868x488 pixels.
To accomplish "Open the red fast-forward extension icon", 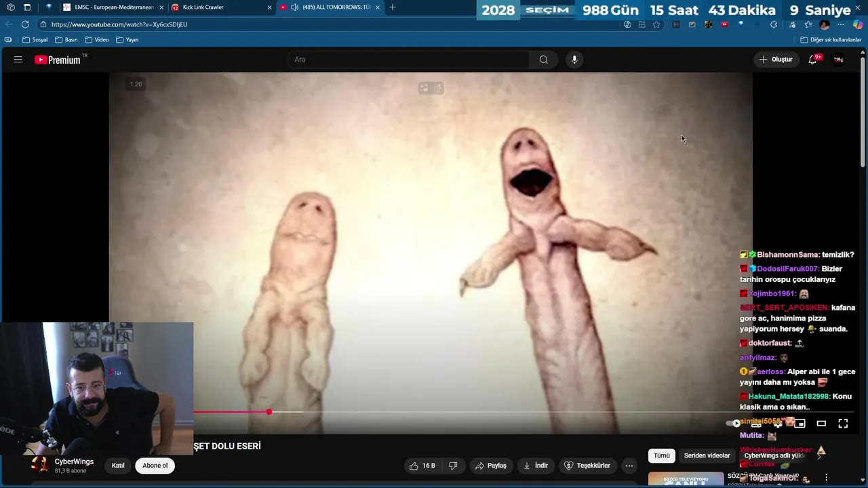I will point(725,24).
